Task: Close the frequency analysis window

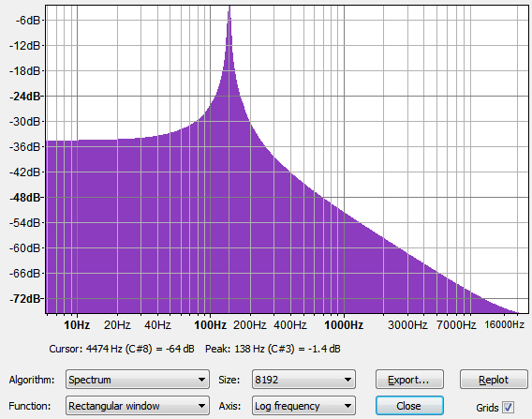Action: (x=409, y=406)
